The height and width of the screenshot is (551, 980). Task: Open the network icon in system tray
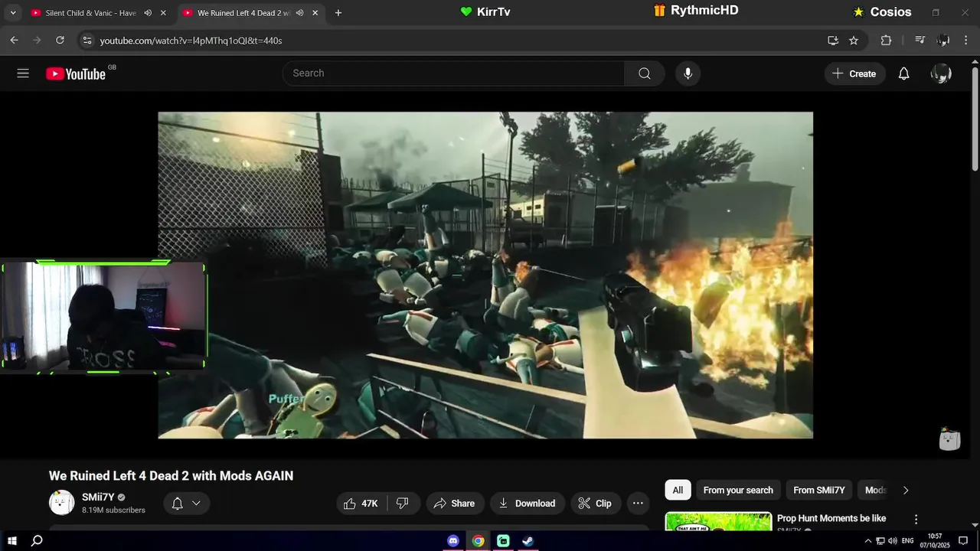point(880,541)
